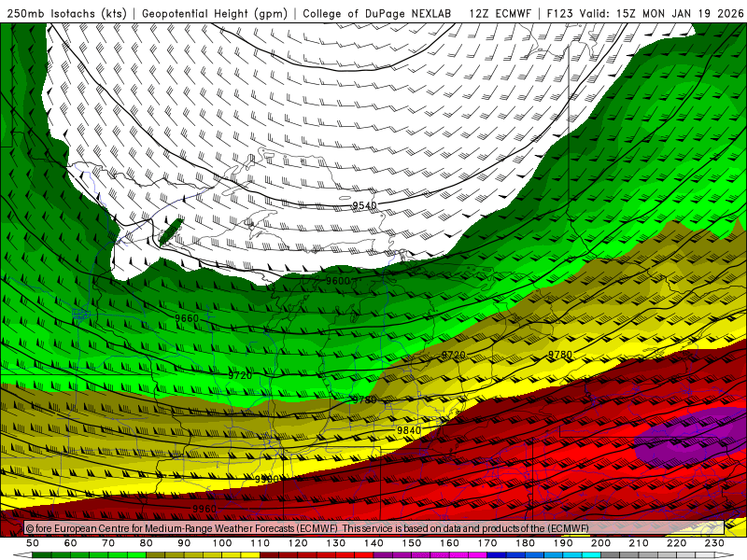The height and width of the screenshot is (560, 747).
Task: Click the 120 value on the color scale
Action: [x=298, y=543]
